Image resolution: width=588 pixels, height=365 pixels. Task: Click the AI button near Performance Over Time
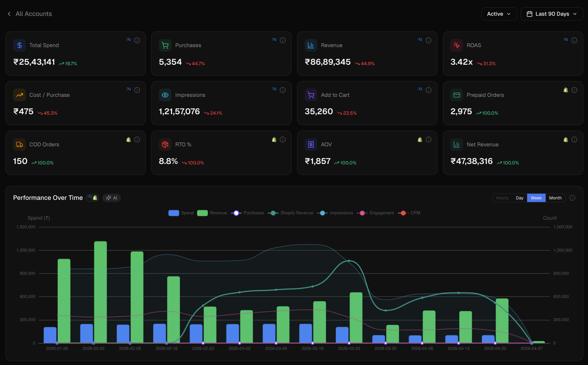112,198
